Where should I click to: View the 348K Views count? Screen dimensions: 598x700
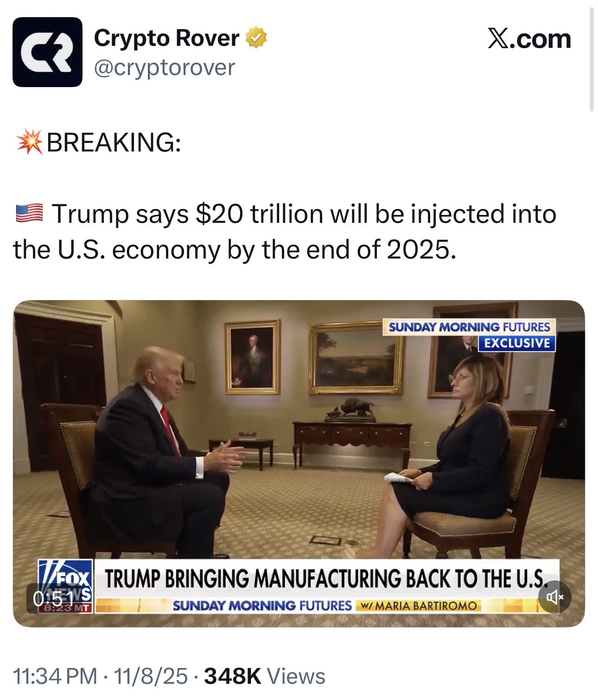[264, 676]
